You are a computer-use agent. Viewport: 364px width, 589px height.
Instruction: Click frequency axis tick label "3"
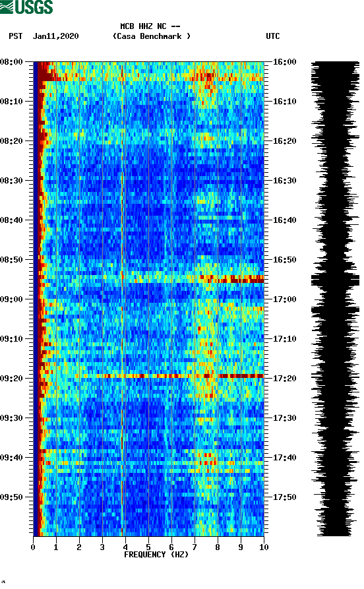click(x=102, y=547)
